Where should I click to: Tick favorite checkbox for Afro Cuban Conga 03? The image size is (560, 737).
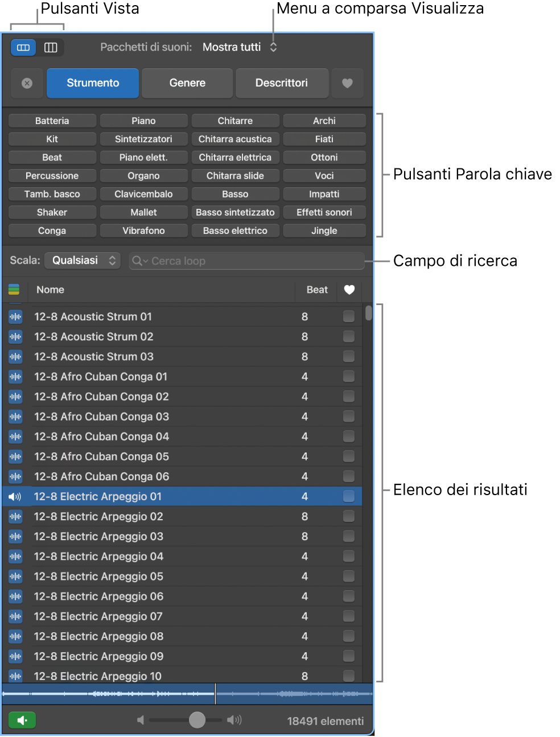click(x=348, y=417)
